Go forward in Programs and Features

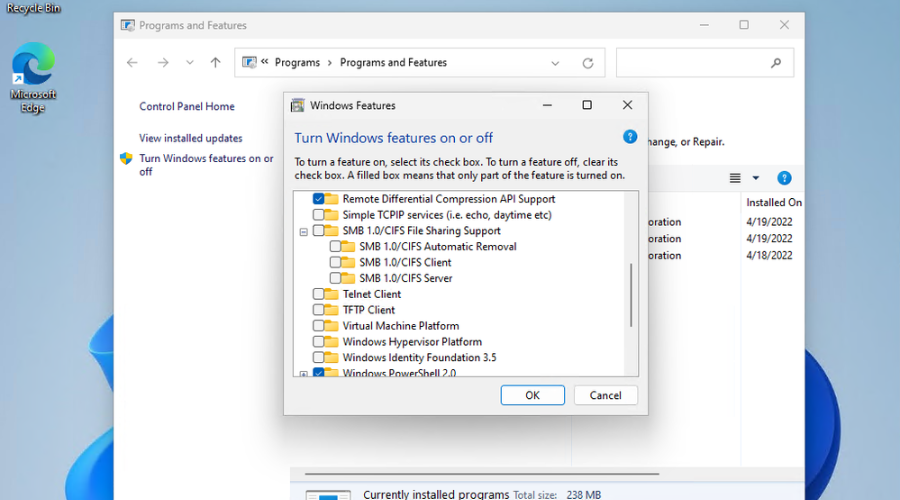(163, 63)
